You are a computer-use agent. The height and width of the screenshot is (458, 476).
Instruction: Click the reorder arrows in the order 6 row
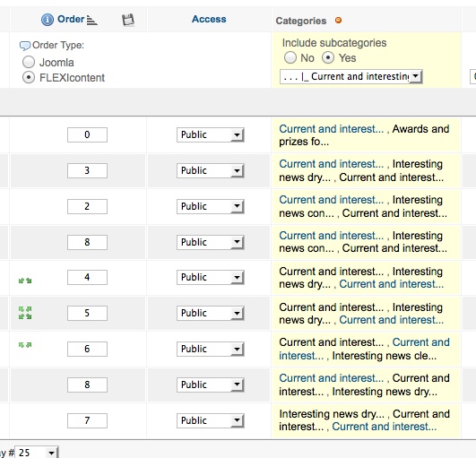click(x=25, y=345)
